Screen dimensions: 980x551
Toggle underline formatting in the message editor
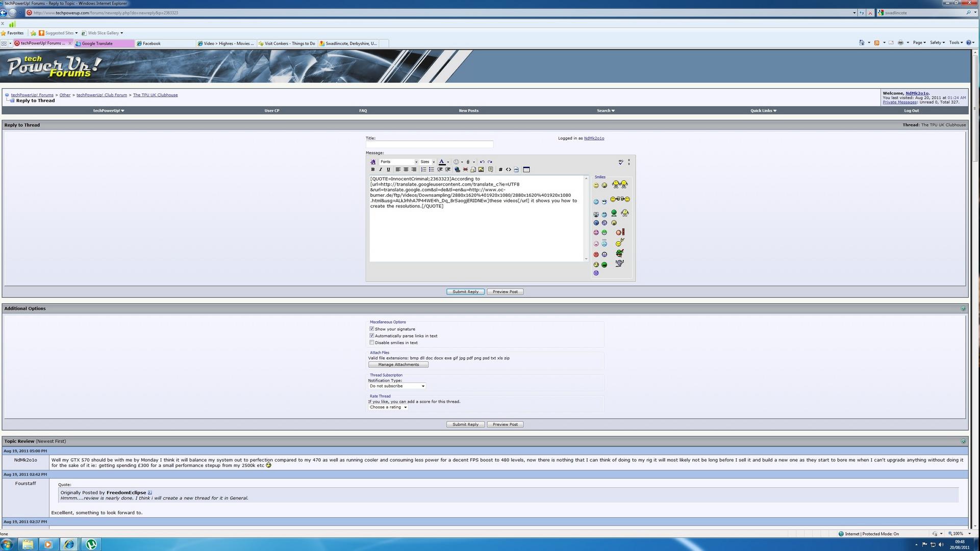tap(388, 169)
